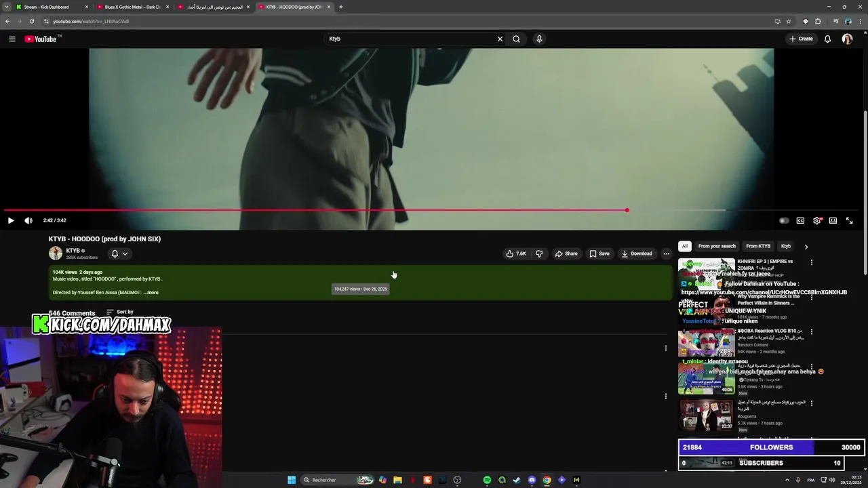Image resolution: width=868 pixels, height=488 pixels.
Task: Open the 23:37 Bouguerra video thumbnail
Action: point(706,414)
